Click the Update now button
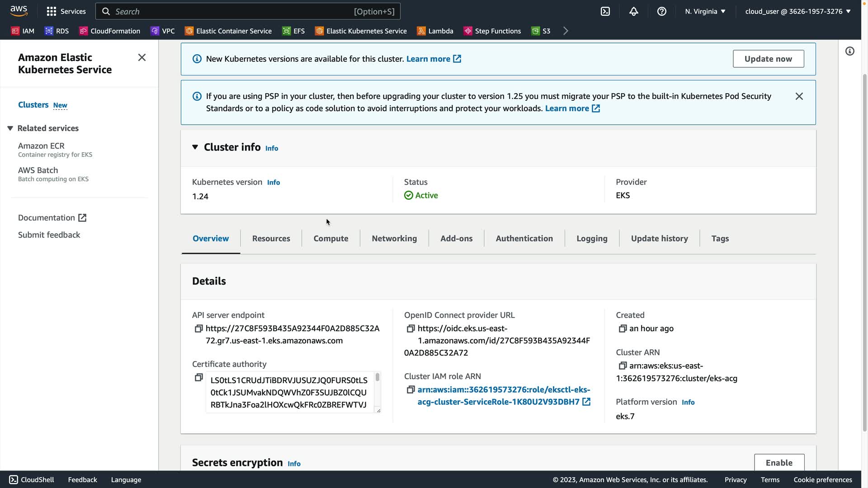This screenshot has width=868, height=488. [x=768, y=59]
